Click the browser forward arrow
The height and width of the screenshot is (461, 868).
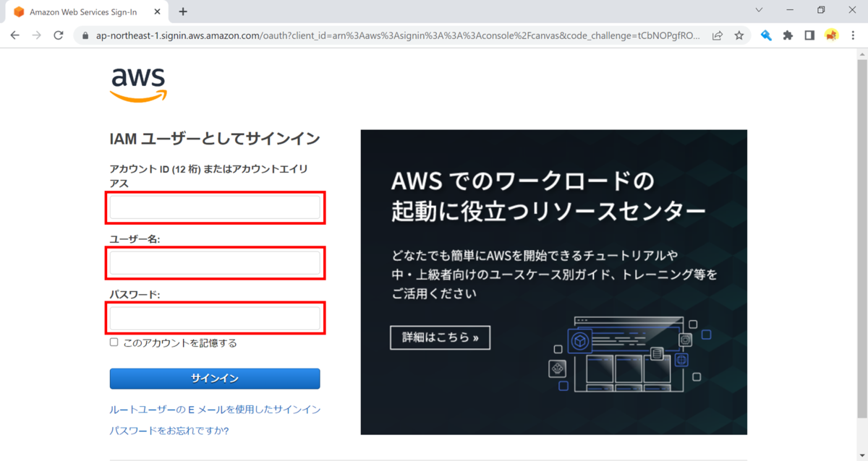click(x=37, y=35)
